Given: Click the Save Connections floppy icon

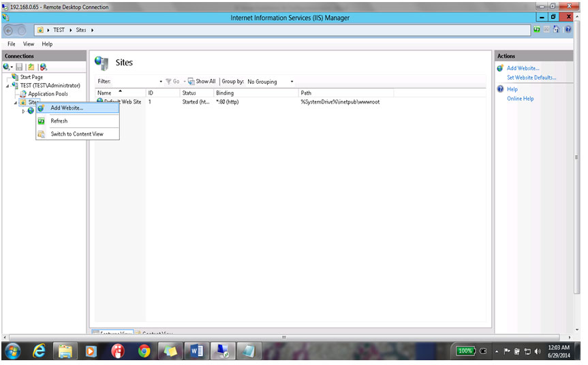Looking at the screenshot, I should point(19,67).
